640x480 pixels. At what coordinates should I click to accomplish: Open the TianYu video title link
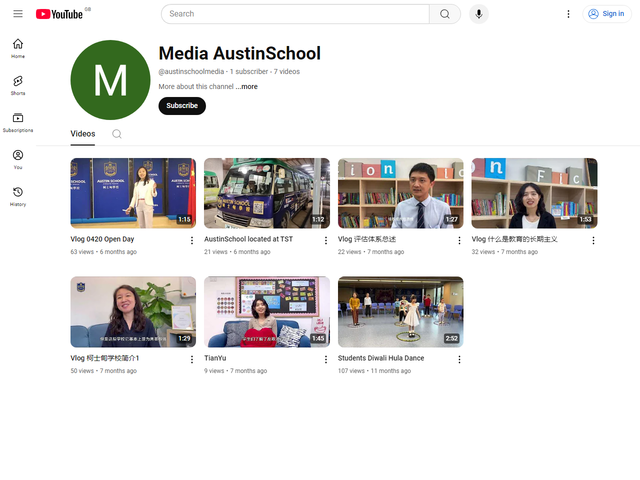(x=216, y=358)
